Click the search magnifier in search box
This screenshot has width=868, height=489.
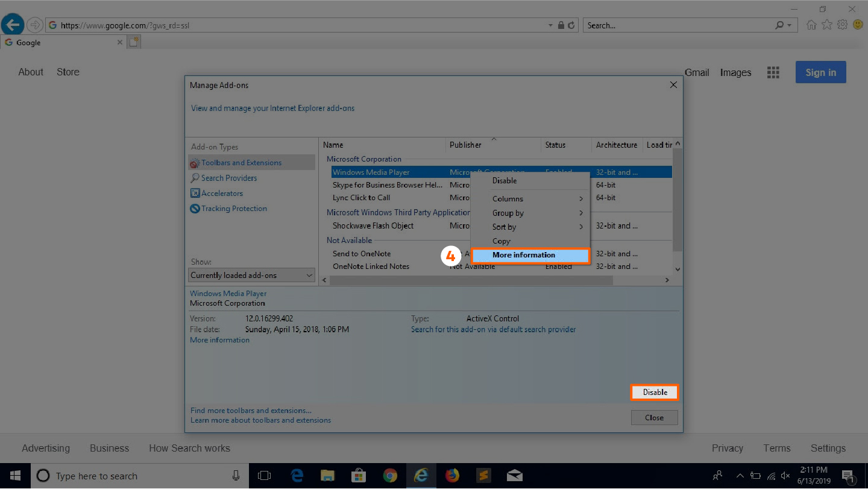(780, 25)
